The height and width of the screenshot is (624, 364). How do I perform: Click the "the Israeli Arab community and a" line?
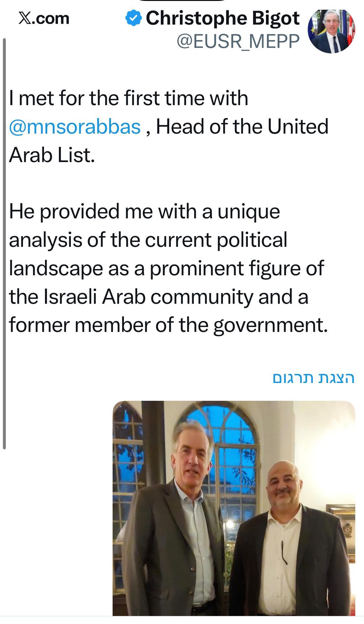click(x=159, y=297)
